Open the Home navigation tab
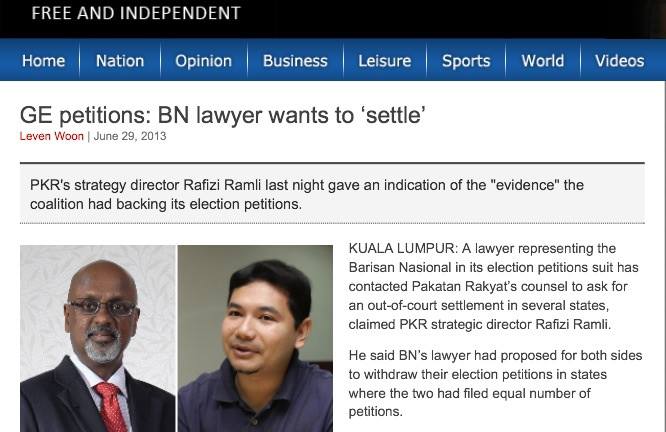 pos(43,61)
